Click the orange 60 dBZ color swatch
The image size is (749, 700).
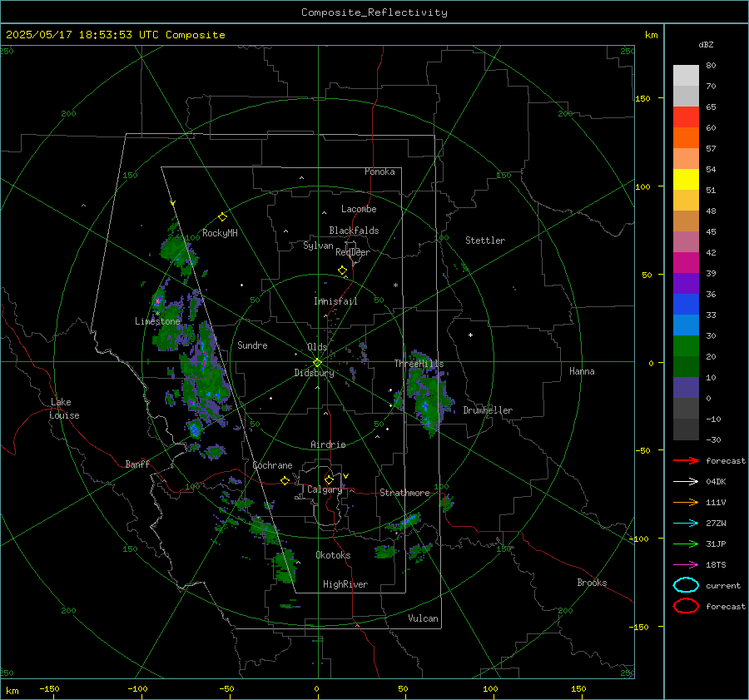point(686,138)
